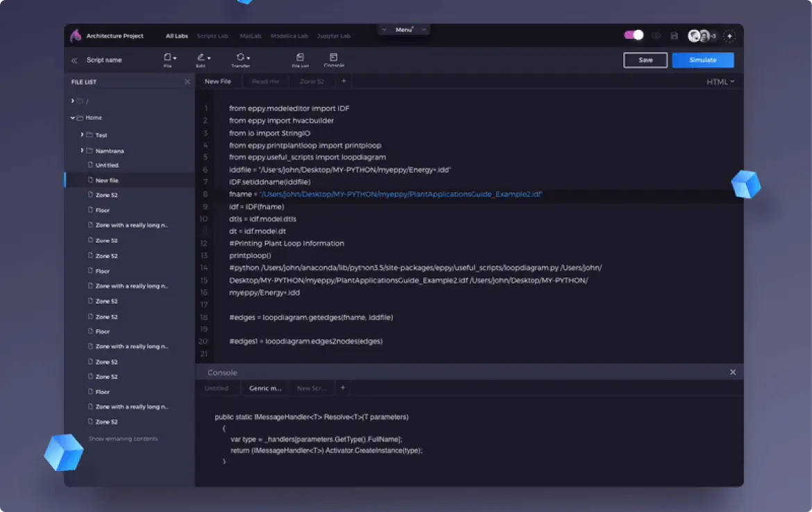
Task: Expand the root "/" folder chevron
Action: click(72, 101)
